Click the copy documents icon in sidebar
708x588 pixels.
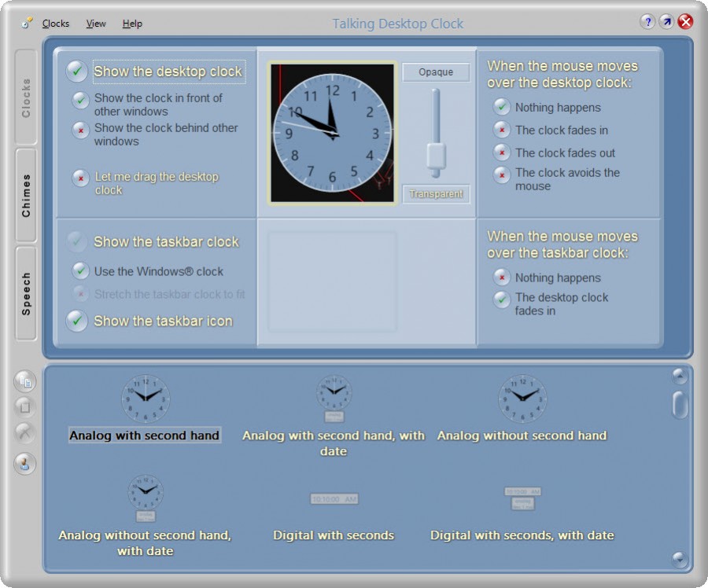click(25, 381)
